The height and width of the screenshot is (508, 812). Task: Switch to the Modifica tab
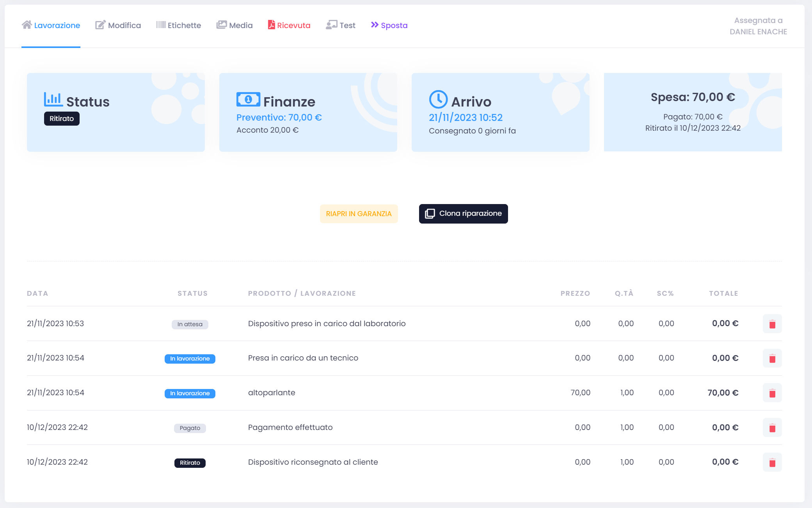(x=118, y=25)
